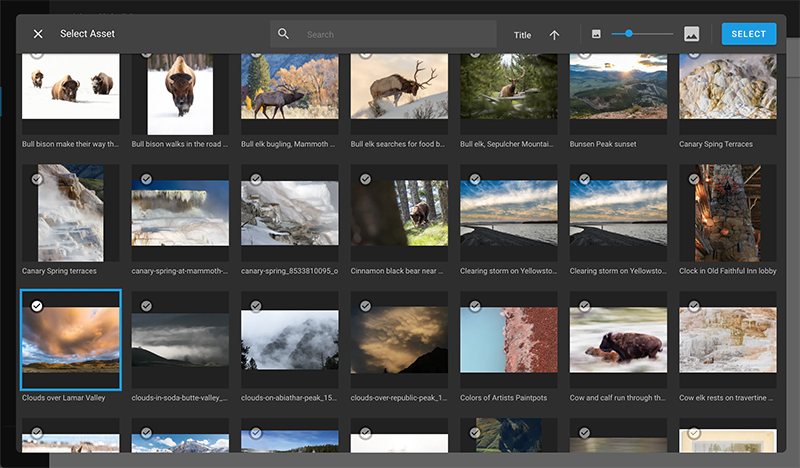Check the canary-spring_8533810095_o checkbox
Image resolution: width=800 pixels, height=468 pixels.
click(256, 179)
